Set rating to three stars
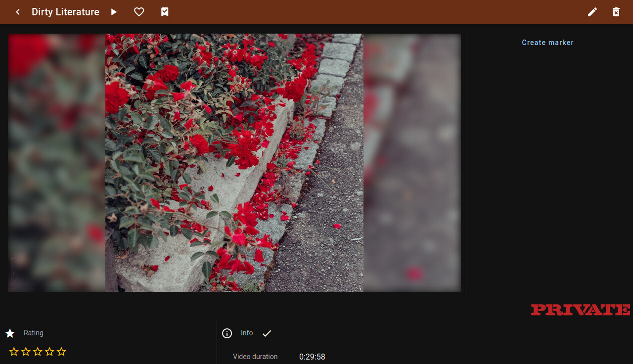The width and height of the screenshot is (633, 364). coord(38,352)
